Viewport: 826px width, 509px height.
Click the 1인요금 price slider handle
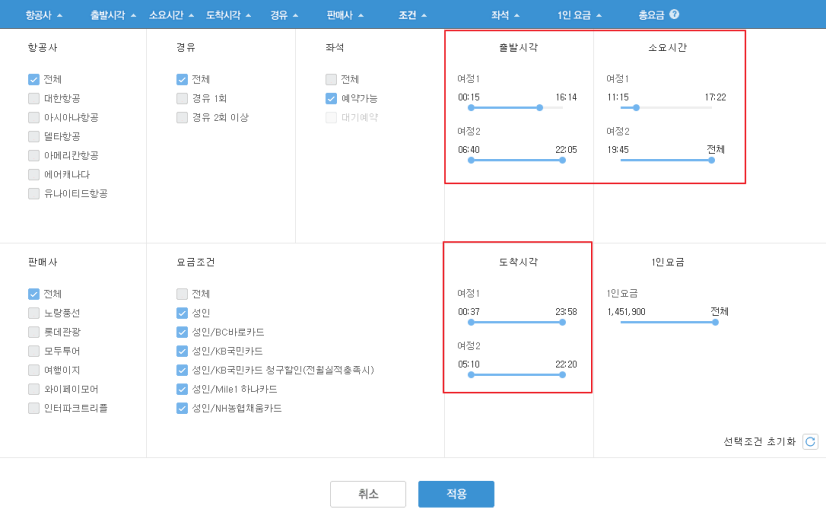[x=715, y=322]
